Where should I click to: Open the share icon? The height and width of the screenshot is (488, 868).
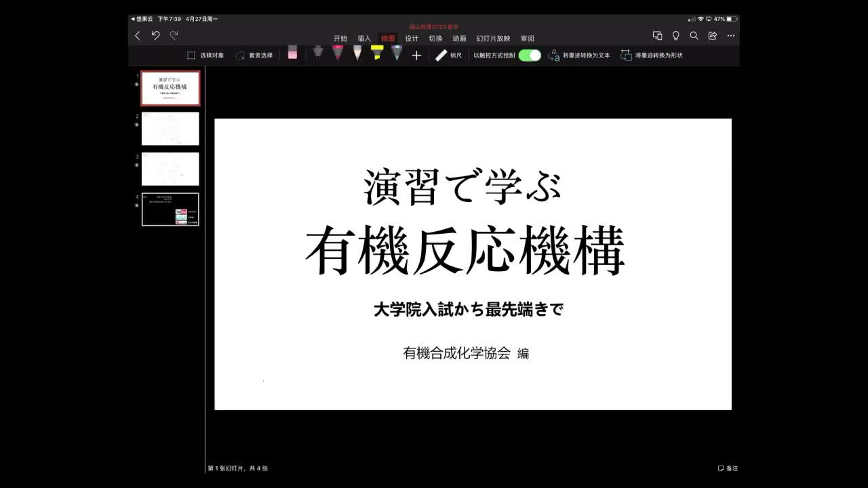[x=713, y=36]
